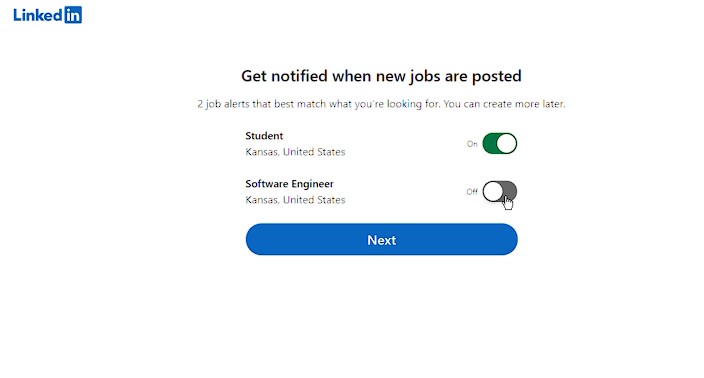The width and height of the screenshot is (704, 378).
Task: Continue with the blue Next button
Action: click(x=382, y=239)
